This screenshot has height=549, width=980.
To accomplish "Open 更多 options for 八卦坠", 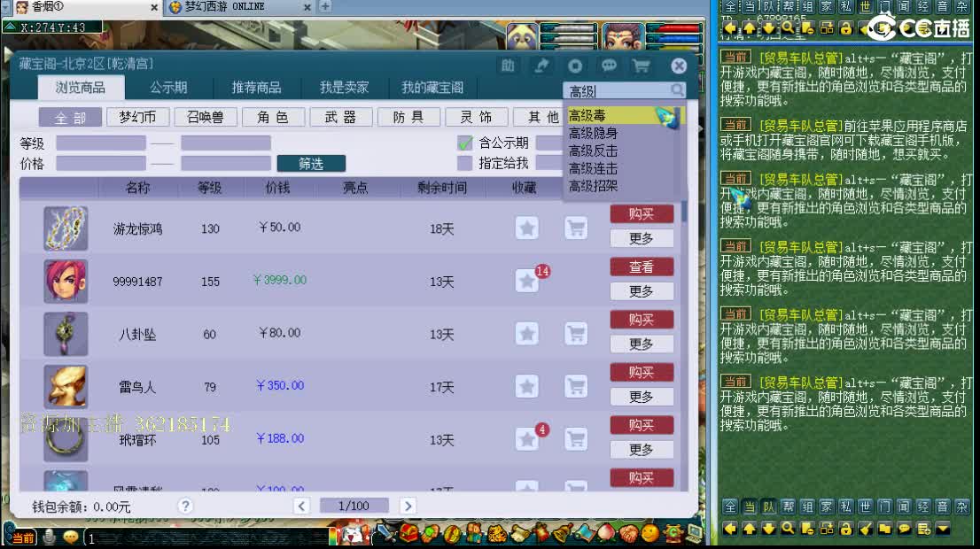I will (x=642, y=344).
